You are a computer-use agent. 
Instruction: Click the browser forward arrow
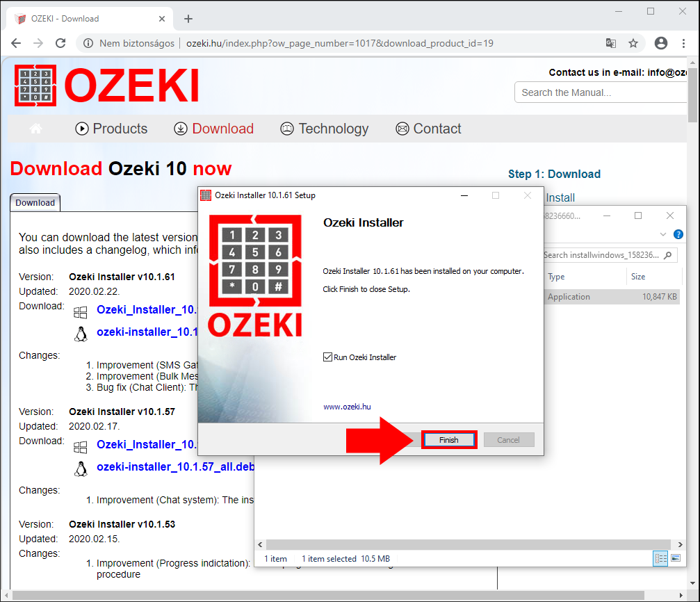click(x=38, y=43)
